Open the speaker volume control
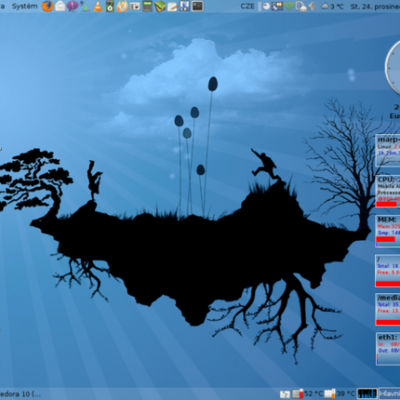 coord(312,6)
